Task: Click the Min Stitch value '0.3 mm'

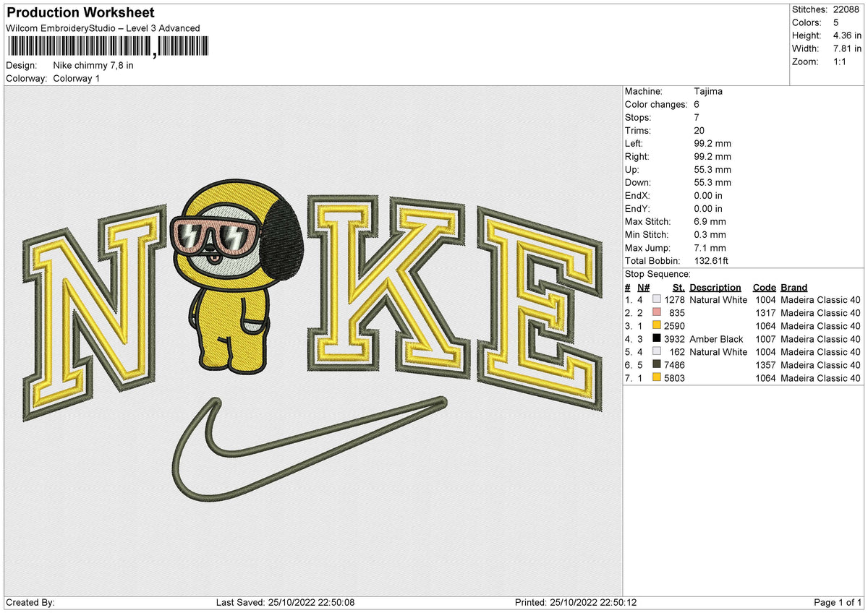Action: tap(710, 234)
